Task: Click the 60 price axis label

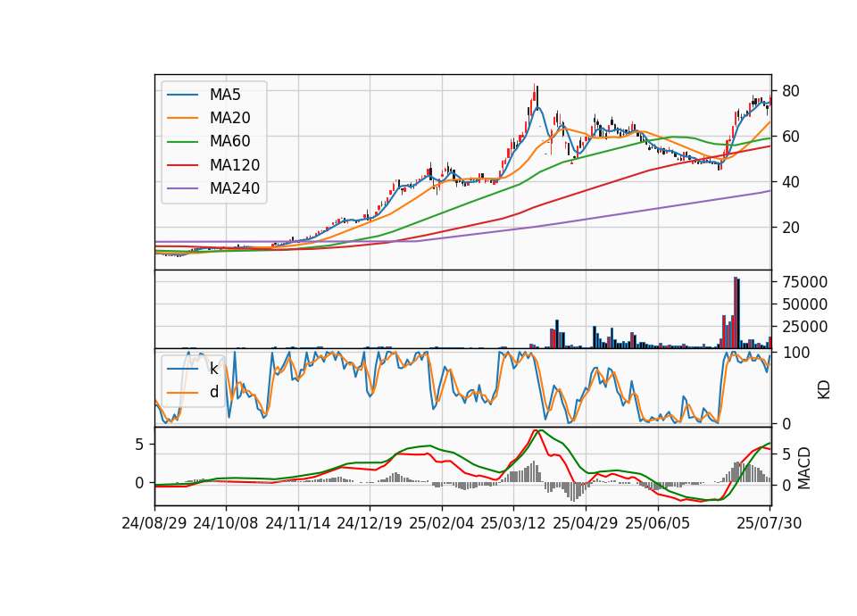Action: (791, 137)
